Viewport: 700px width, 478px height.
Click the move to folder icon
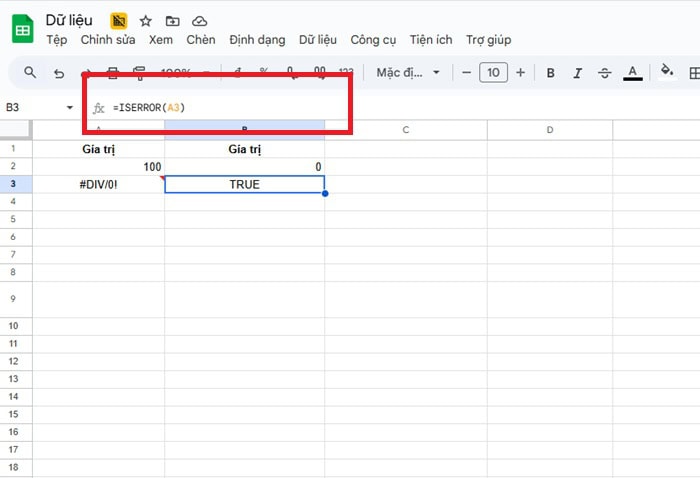pyautogui.click(x=173, y=21)
